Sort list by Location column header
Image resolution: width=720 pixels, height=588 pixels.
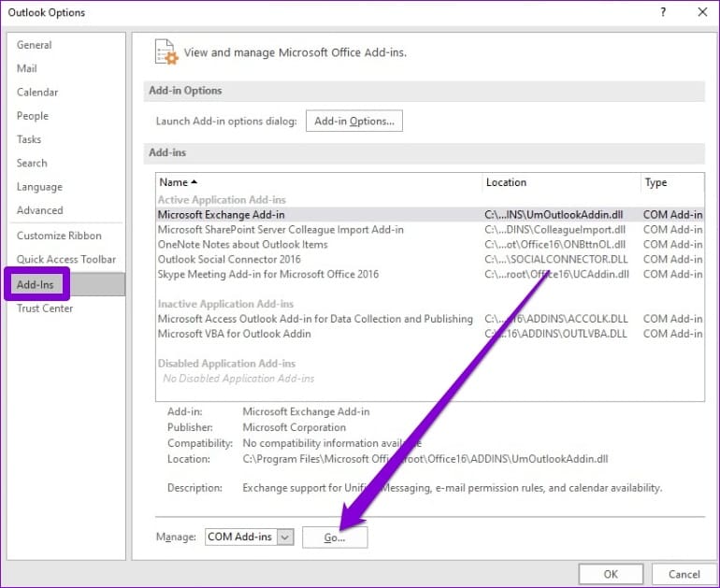pos(561,182)
